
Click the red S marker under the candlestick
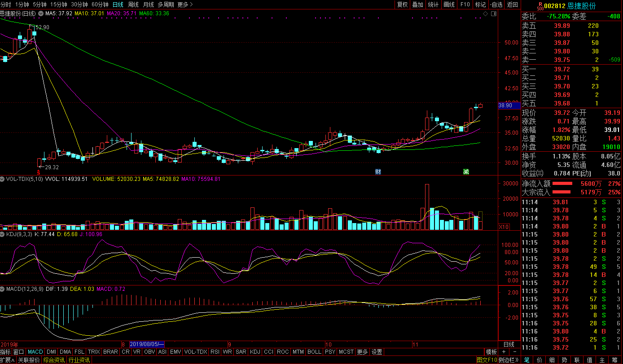point(39,172)
